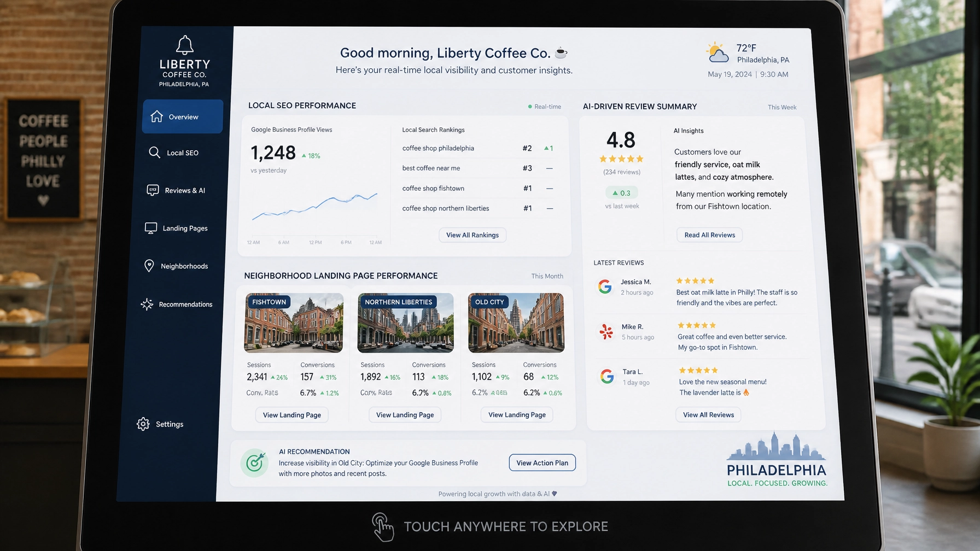Click the Read All Reviews button
This screenshot has width=980, height=551.
(x=710, y=235)
